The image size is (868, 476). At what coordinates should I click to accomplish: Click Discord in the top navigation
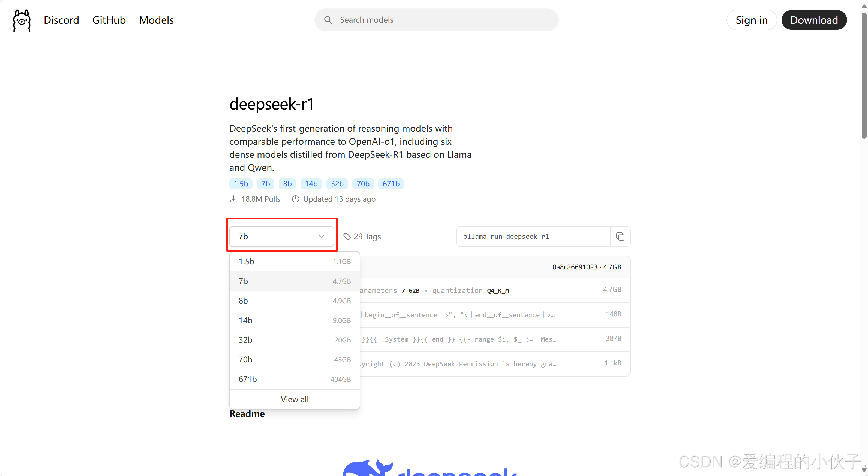[61, 20]
